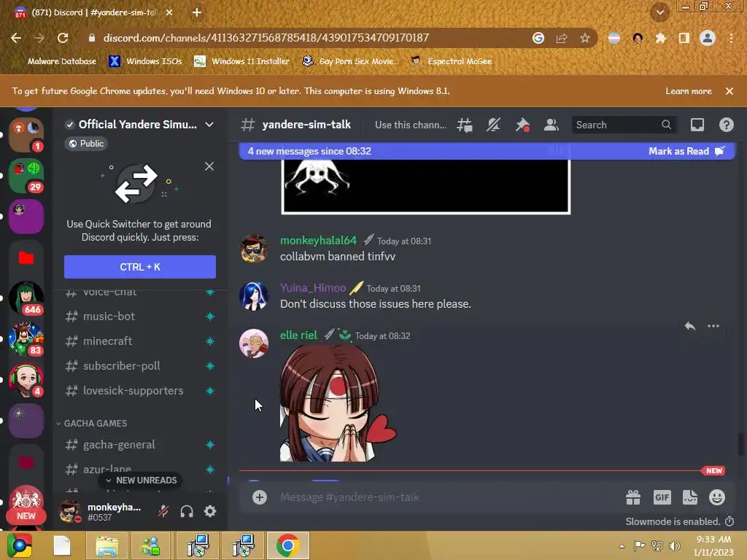Click the Chrome back arrow
Screen dimensions: 747x560
16,38
